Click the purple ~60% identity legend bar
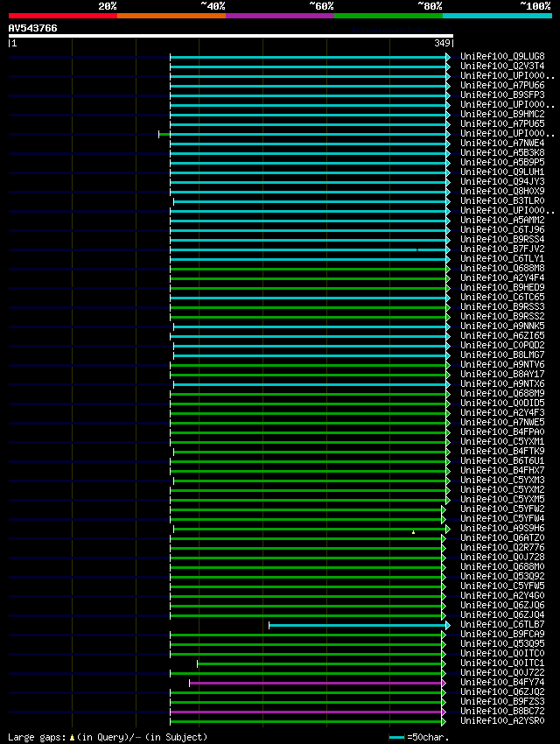560x744 pixels. (x=280, y=16)
